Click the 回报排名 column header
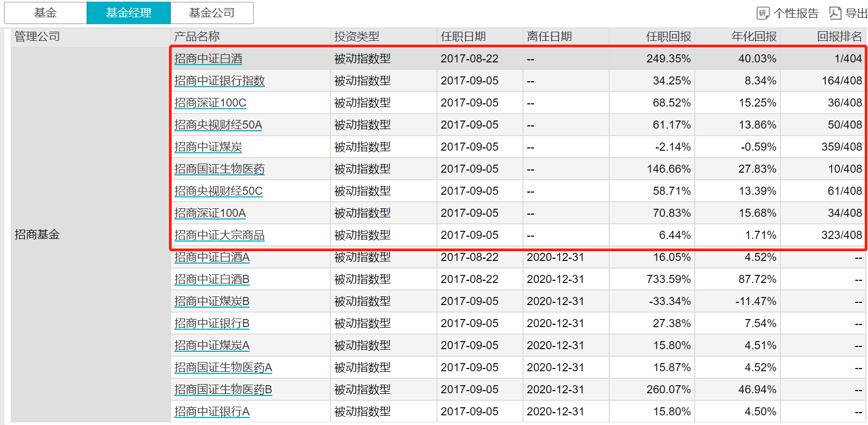Image resolution: width=868 pixels, height=425 pixels. pyautogui.click(x=839, y=37)
